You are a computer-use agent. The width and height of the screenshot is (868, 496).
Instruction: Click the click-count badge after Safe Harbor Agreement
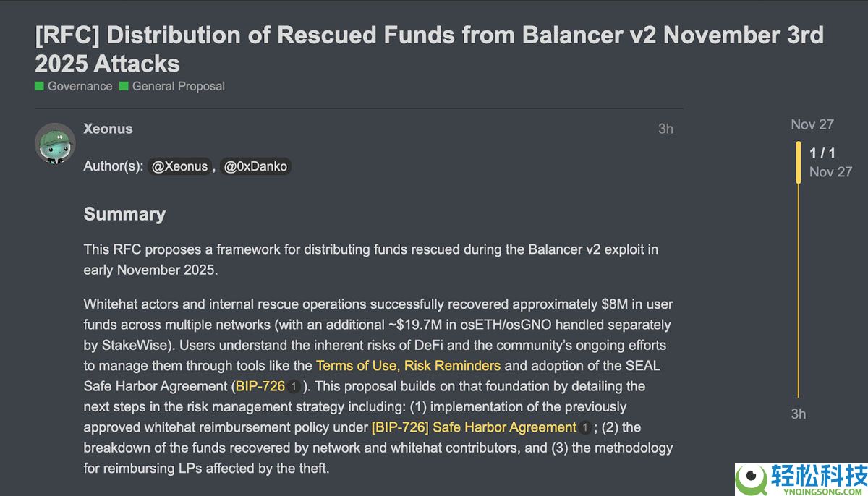pyautogui.click(x=585, y=427)
